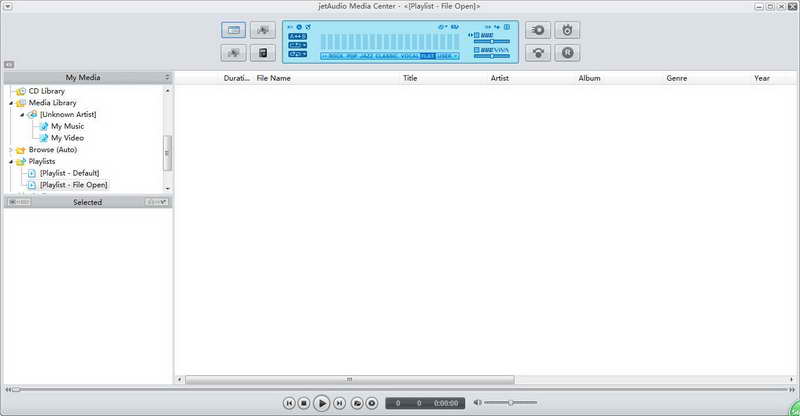Skip to the previous track
The width and height of the screenshot is (800, 416).
click(289, 403)
